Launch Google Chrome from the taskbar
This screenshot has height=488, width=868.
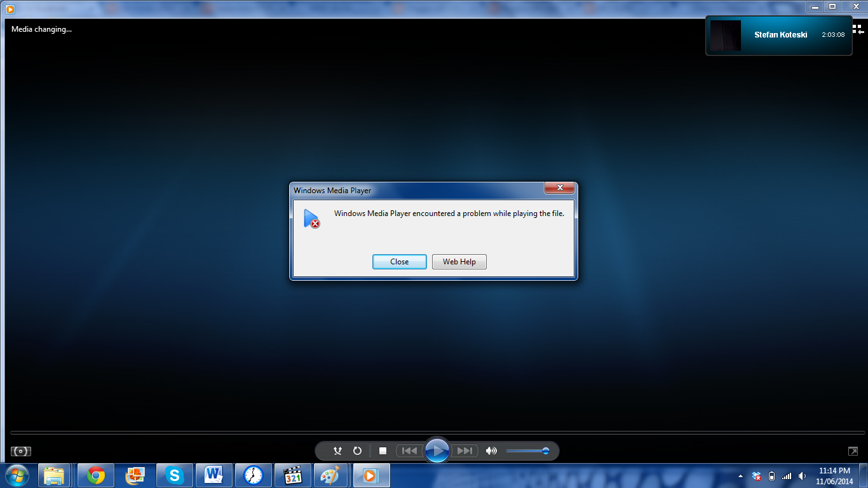(96, 475)
